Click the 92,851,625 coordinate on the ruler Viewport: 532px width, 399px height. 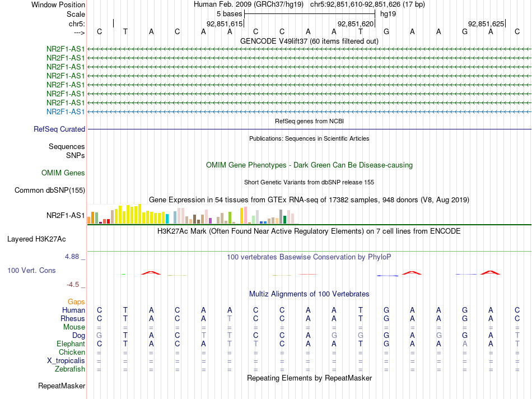coord(486,24)
